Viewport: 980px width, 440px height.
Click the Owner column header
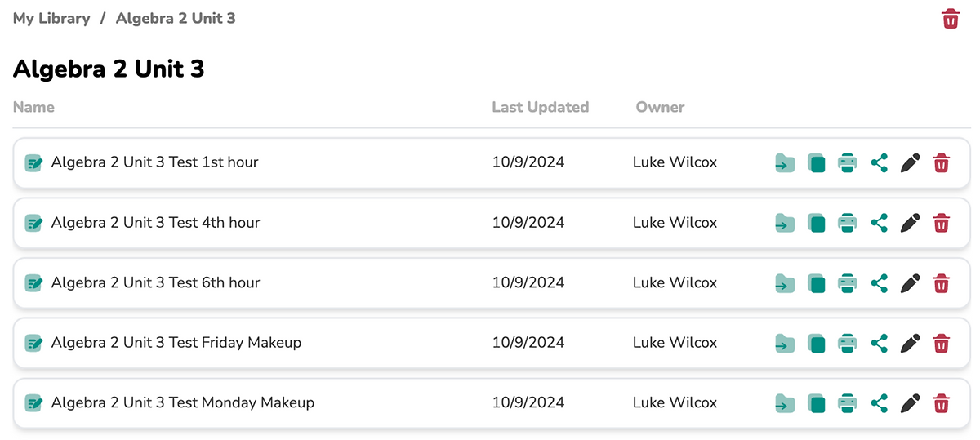660,107
